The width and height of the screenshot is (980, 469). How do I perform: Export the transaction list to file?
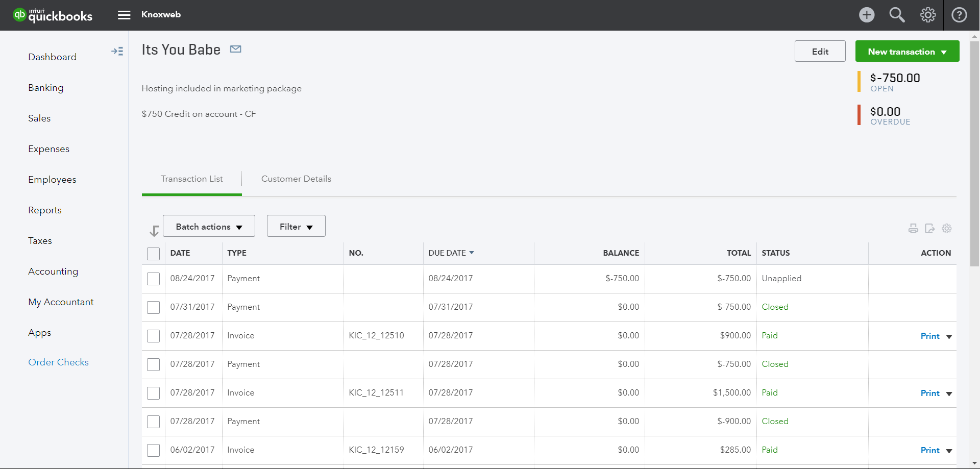pos(929,229)
